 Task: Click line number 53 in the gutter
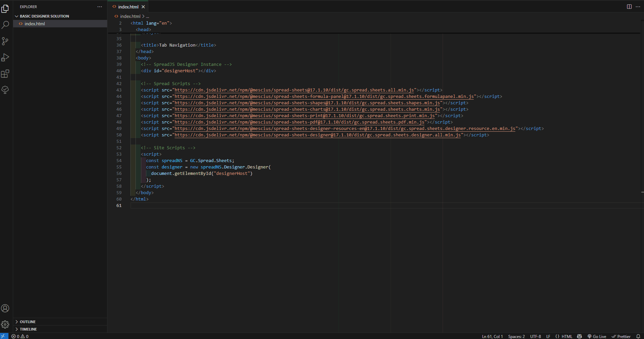pyautogui.click(x=119, y=154)
